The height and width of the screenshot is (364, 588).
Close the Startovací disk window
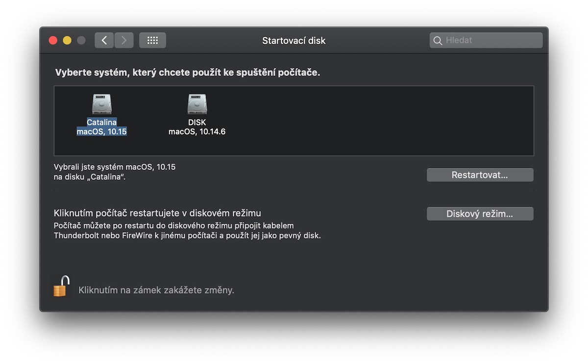pos(53,41)
